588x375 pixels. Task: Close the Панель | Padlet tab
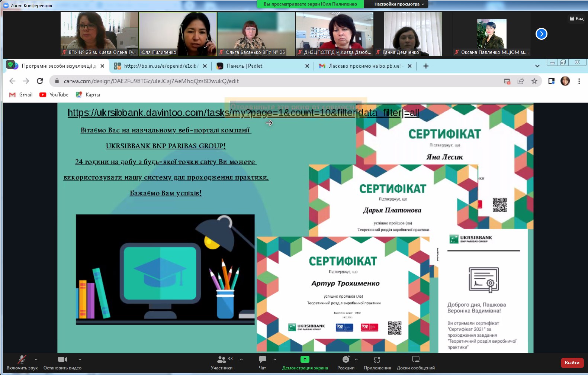(x=307, y=66)
